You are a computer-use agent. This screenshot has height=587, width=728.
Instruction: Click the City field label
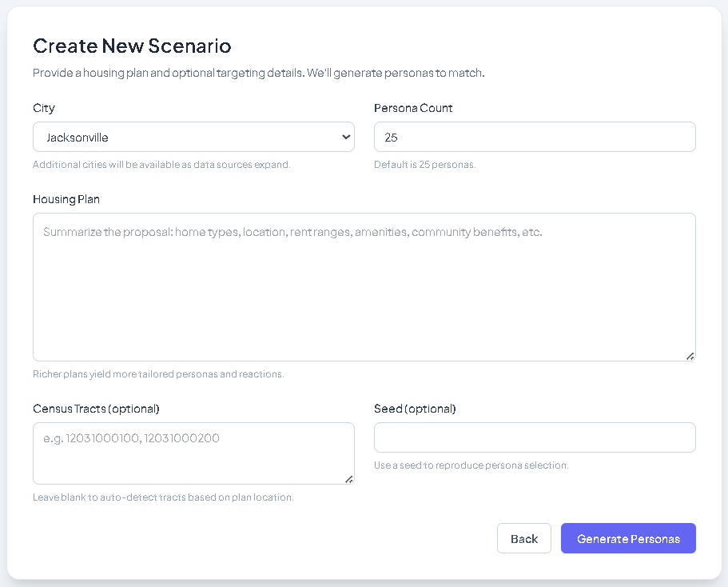(x=44, y=108)
